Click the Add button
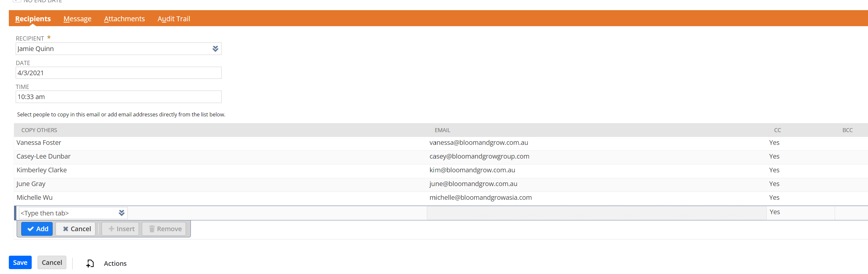 point(37,229)
